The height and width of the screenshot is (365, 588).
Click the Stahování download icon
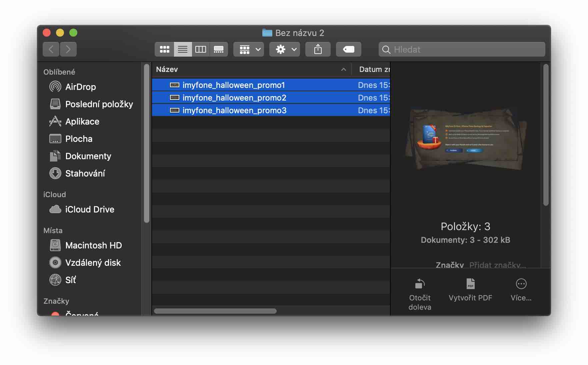[55, 174]
